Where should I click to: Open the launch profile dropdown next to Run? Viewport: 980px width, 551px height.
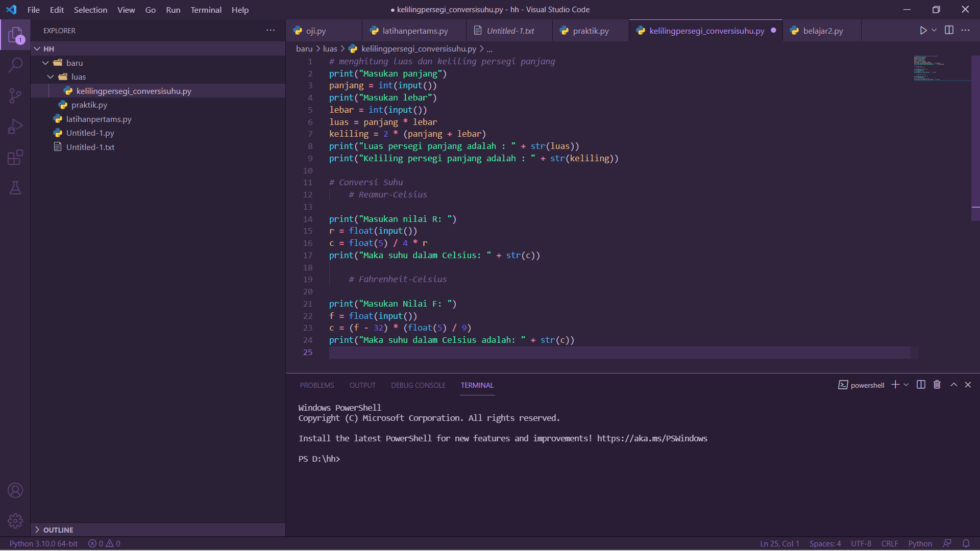click(x=933, y=30)
